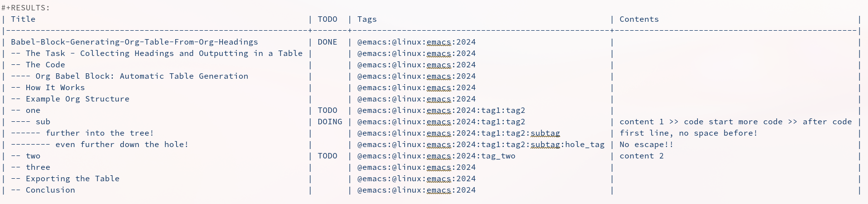Click the Contents column header

pos(639,19)
